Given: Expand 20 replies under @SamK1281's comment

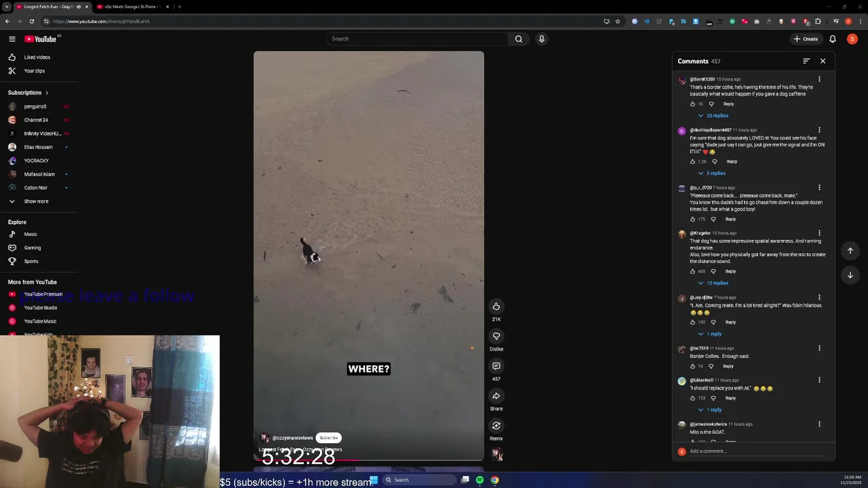Looking at the screenshot, I should (x=713, y=116).
